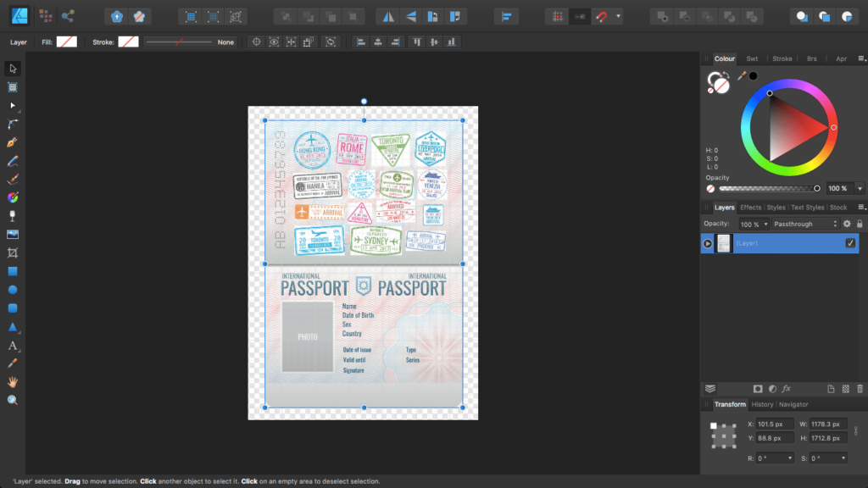This screenshot has width=868, height=488.
Task: Select the Ellipse shape tool
Action: tap(13, 290)
